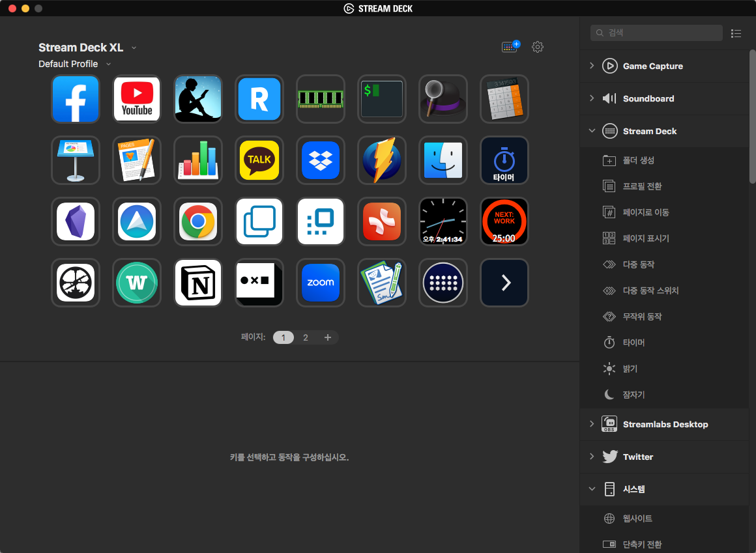Viewport: 756px width, 553px height.
Task: Open the Stream Deck store icon
Action: tap(510, 47)
